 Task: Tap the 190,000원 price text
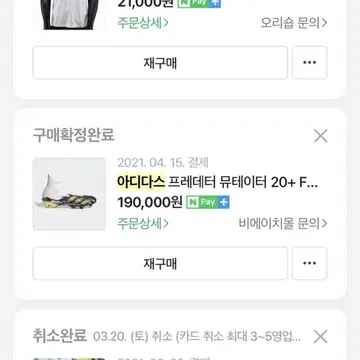click(150, 202)
